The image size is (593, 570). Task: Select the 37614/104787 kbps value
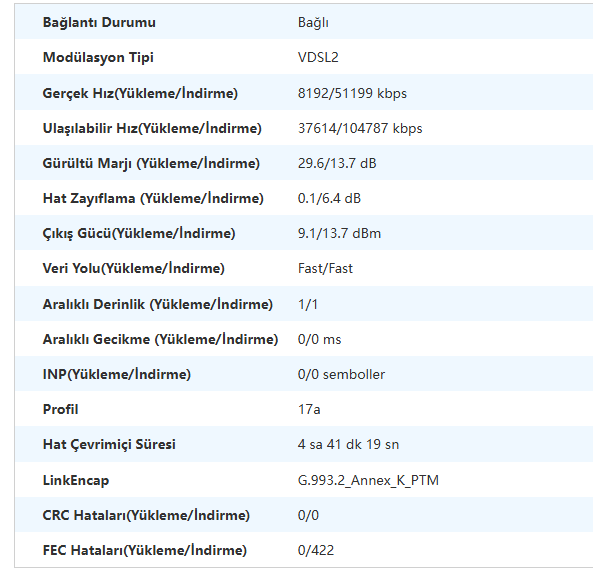360,129
